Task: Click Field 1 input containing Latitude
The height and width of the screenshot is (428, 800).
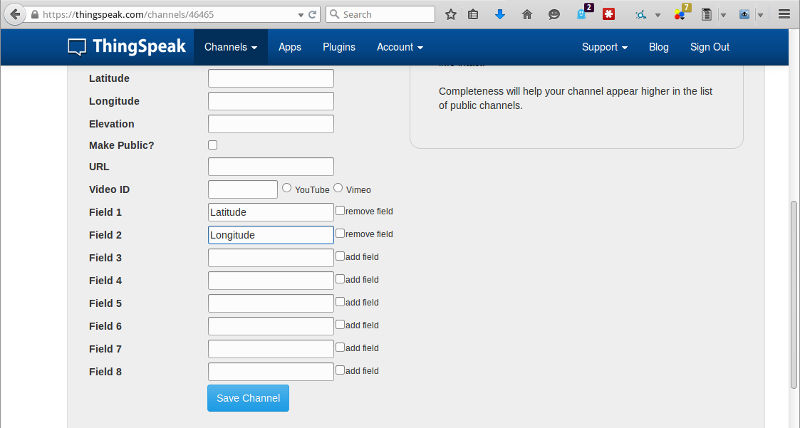Action: (x=271, y=212)
